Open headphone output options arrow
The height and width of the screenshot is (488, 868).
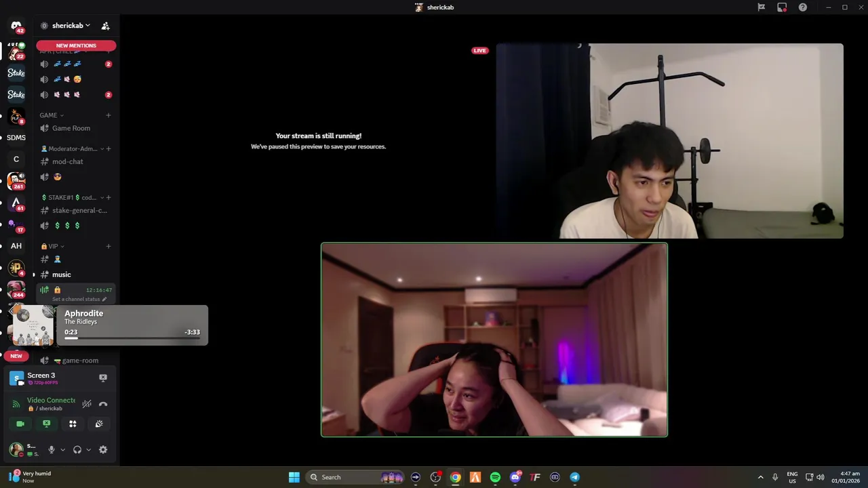pos(88,449)
